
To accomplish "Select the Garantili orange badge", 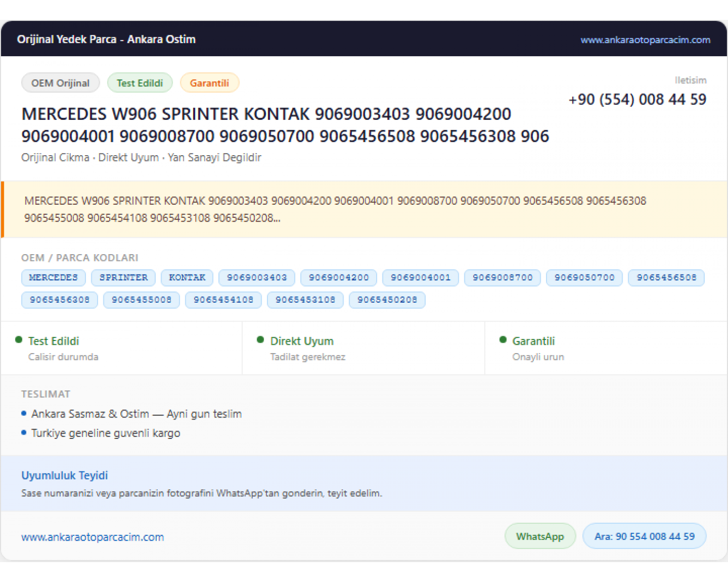I will 209,83.
